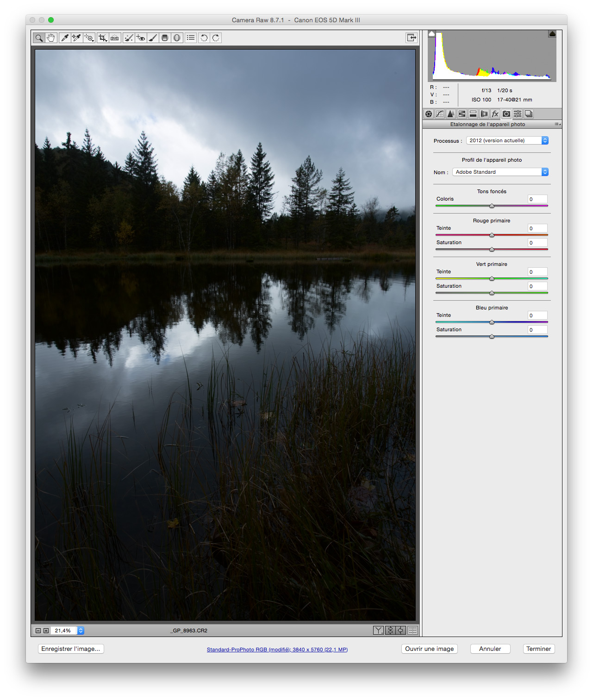Rotate image 90° counterclockwise

pyautogui.click(x=204, y=38)
